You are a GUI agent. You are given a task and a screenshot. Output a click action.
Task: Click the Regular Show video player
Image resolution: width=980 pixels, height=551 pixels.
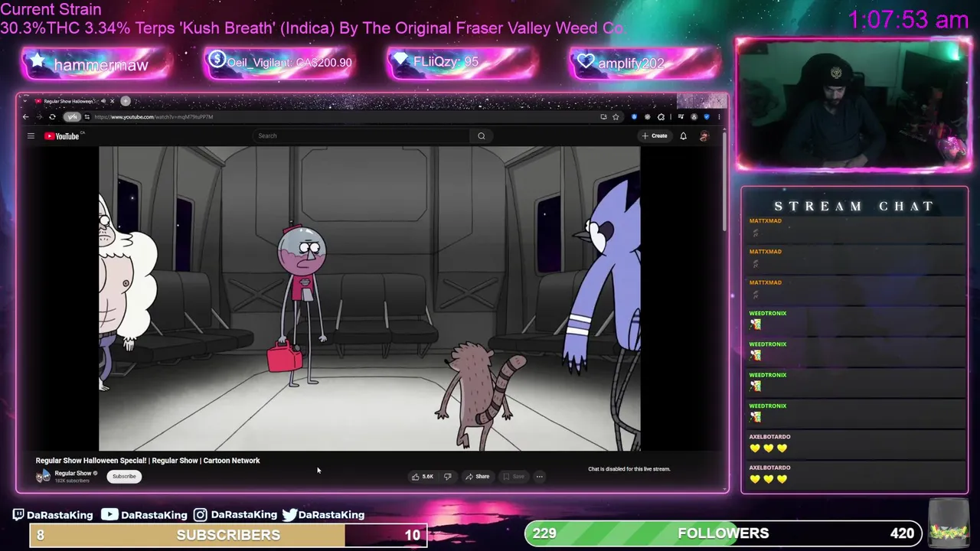pos(369,298)
